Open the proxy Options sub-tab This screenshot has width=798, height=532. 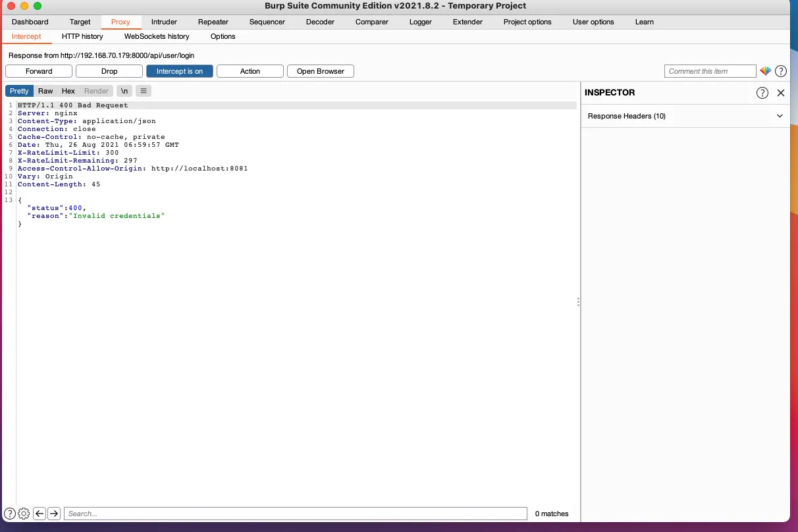coord(223,36)
